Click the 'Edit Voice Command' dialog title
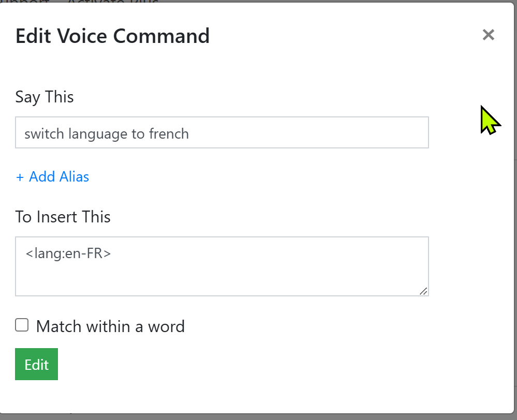Viewport: 517px width, 420px height. (112, 36)
